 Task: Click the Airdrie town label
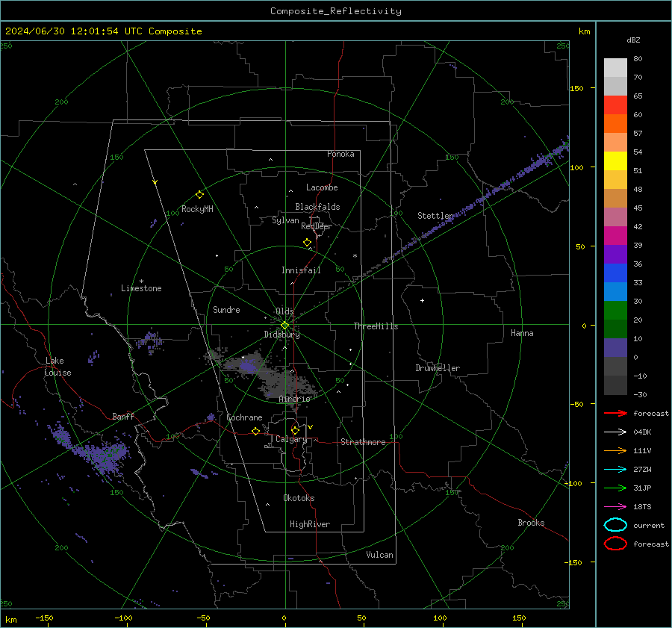[294, 399]
